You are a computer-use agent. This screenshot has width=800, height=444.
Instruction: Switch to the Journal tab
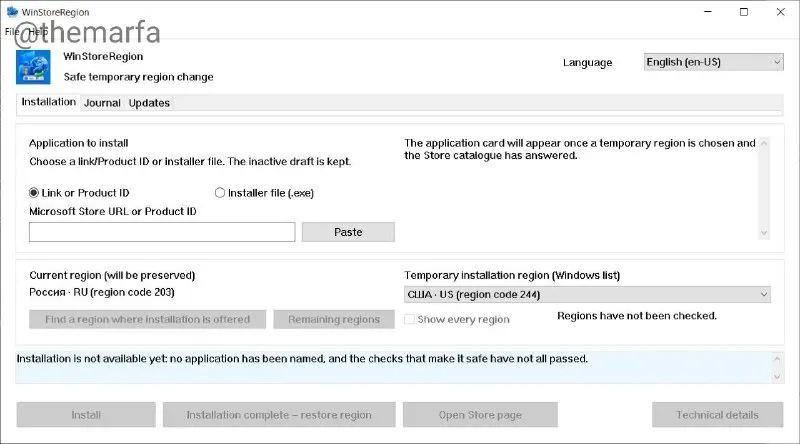[x=102, y=103]
